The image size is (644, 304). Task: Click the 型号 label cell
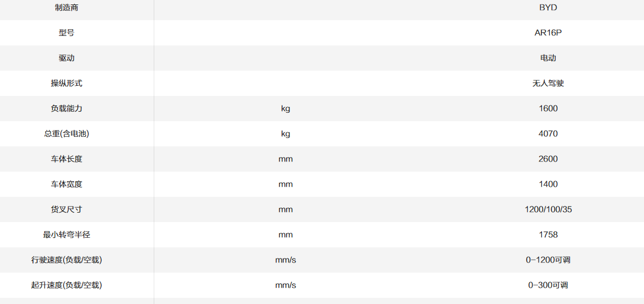(x=67, y=33)
